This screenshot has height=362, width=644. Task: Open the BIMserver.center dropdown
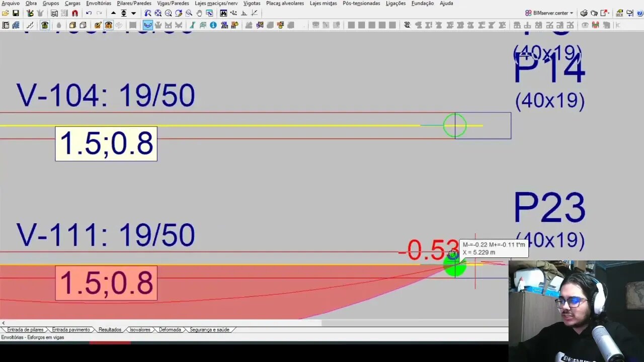click(549, 13)
